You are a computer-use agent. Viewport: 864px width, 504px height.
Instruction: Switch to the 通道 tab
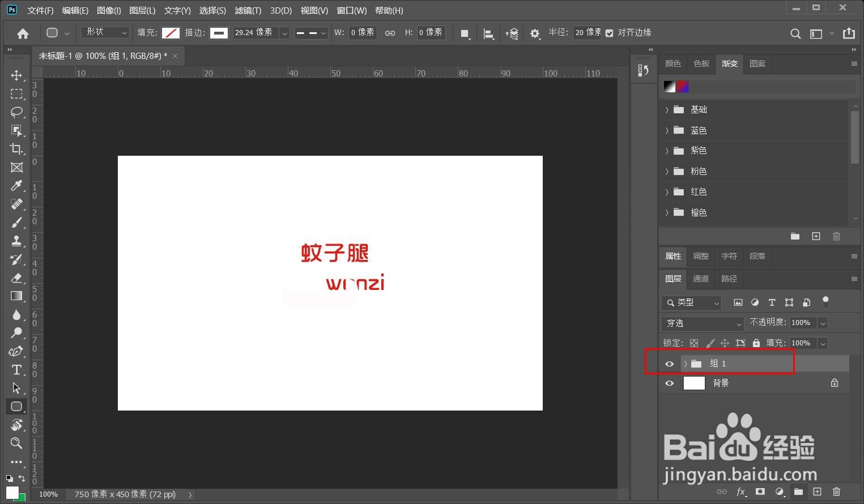(x=701, y=279)
